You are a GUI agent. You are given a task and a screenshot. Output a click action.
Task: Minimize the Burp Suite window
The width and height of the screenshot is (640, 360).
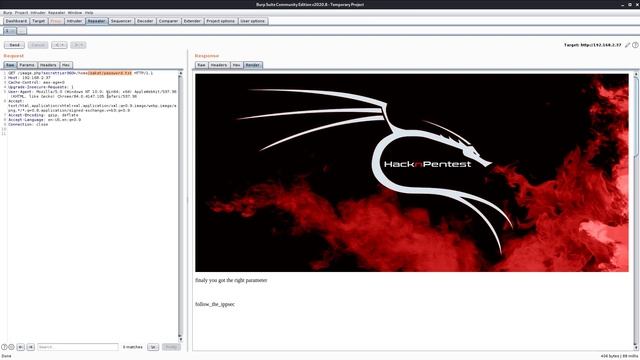point(623,4)
